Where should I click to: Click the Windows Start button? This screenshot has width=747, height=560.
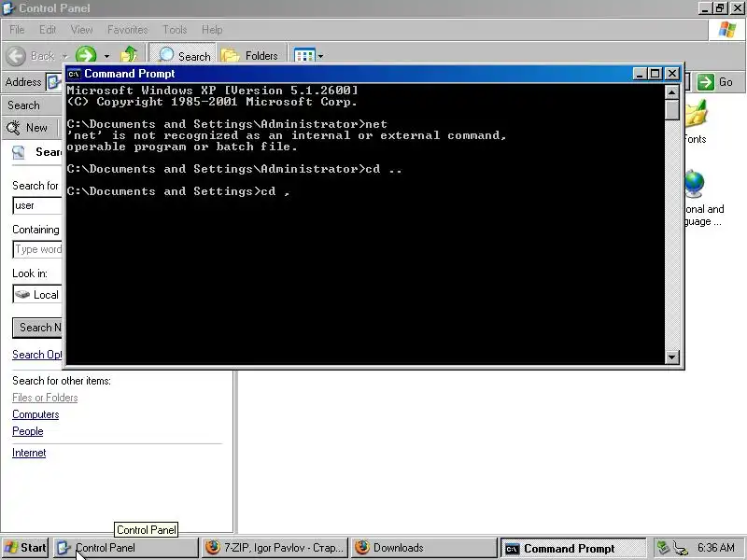[x=25, y=548]
